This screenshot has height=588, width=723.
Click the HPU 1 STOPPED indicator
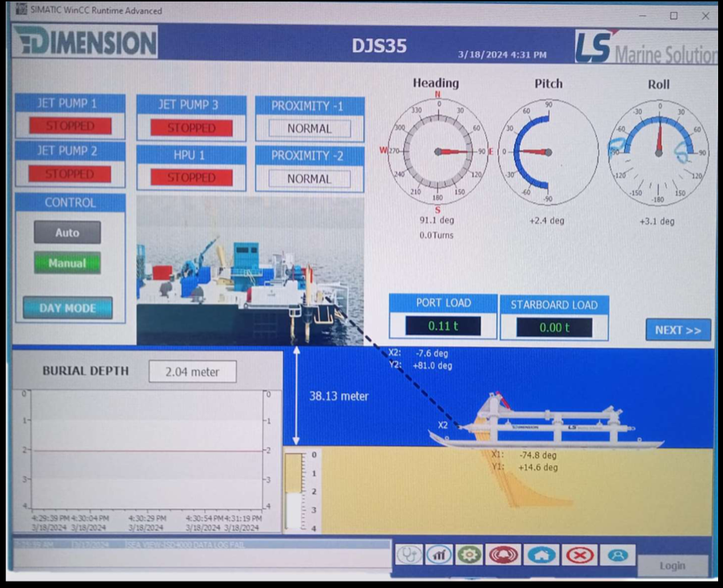(x=191, y=178)
